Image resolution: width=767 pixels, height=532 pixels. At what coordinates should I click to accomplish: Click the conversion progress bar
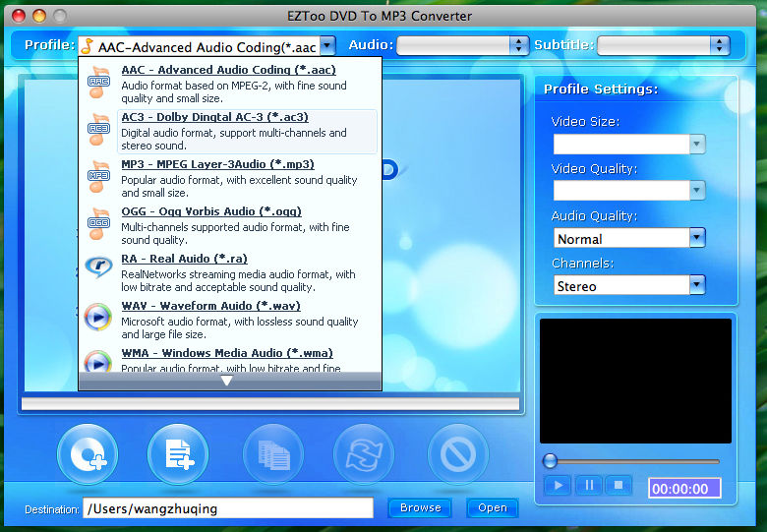[270, 404]
